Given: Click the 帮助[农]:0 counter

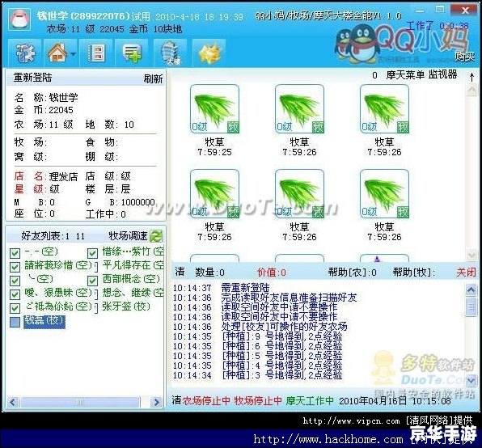Looking at the screenshot, I should tap(353, 273).
